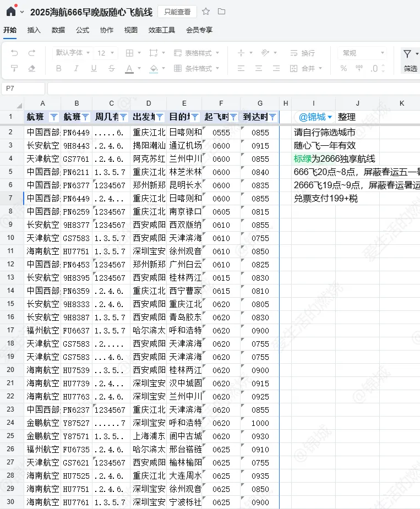Open the font name dropdown
This screenshot has width=420, height=509.
[73, 53]
